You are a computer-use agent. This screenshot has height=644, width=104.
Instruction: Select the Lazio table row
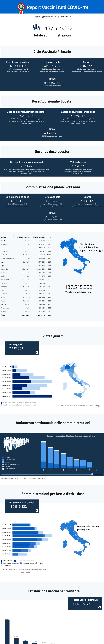(26, 262)
